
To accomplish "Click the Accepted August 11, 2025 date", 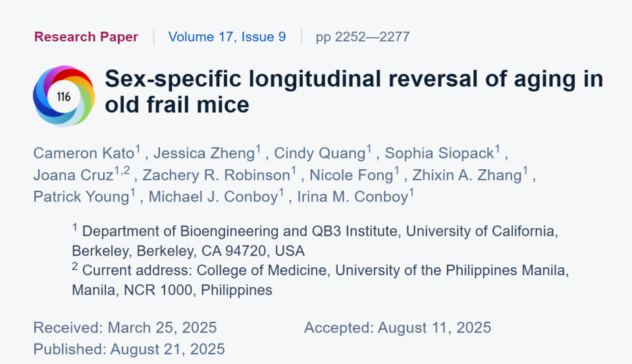I will pos(398,328).
